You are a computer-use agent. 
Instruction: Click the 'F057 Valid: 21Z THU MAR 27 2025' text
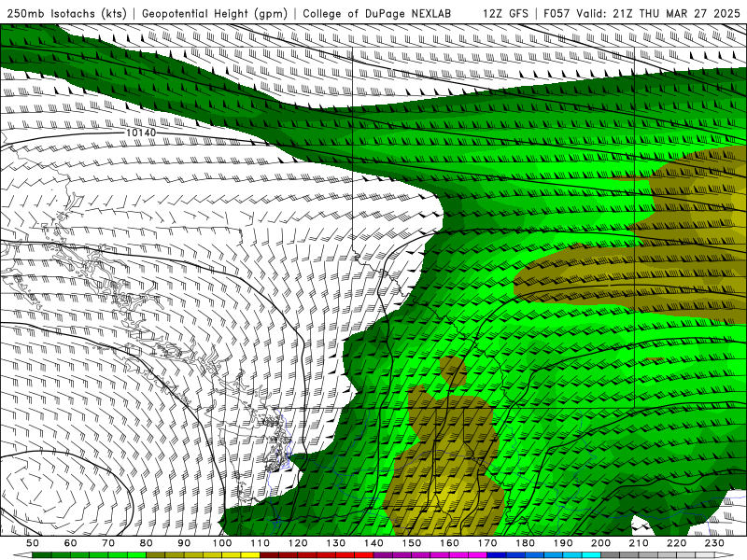pyautogui.click(x=641, y=13)
